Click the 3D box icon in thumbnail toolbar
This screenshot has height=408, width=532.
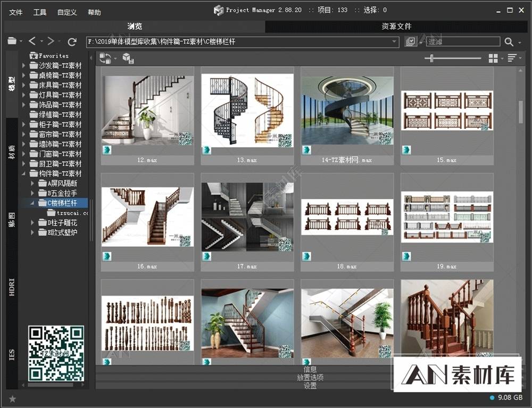(x=128, y=58)
